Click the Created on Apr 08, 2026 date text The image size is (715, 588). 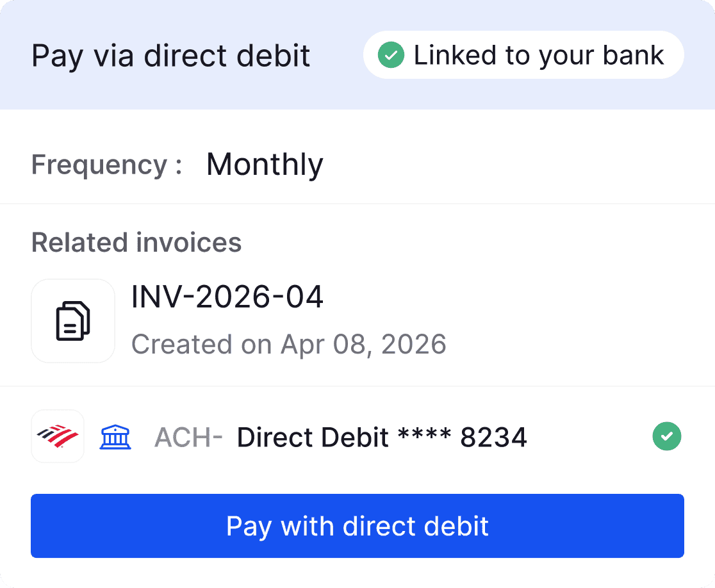[x=288, y=344]
